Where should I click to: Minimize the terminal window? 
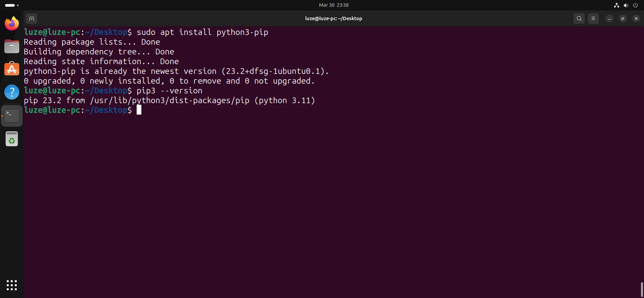click(x=609, y=18)
